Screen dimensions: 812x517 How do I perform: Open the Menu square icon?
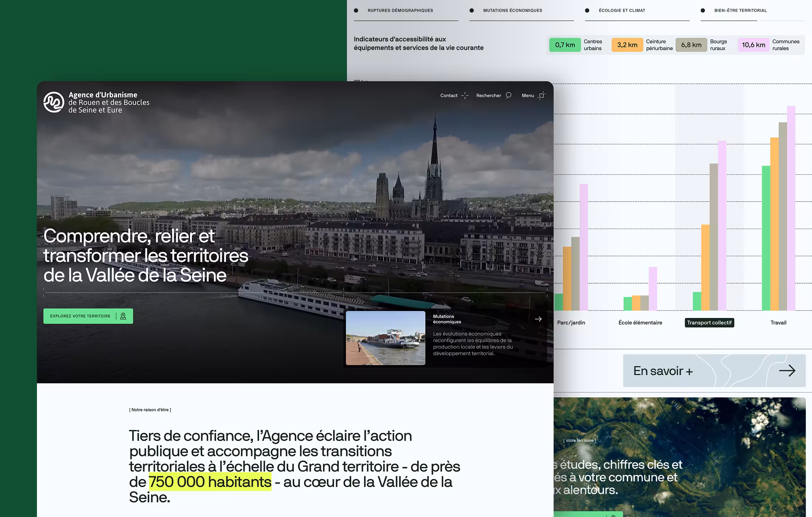541,96
